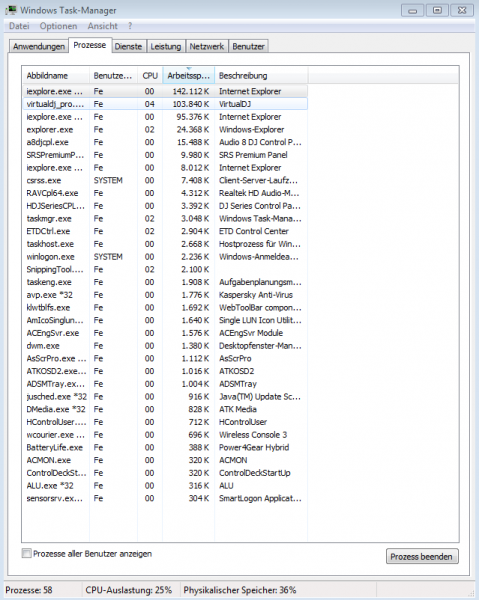Switch to the Anwendungen tab
Screen dimensions: 479x600
pyautogui.click(x=39, y=46)
